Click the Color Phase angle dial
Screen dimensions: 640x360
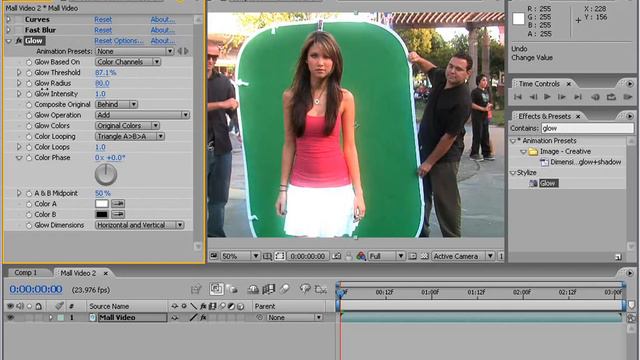coord(106,175)
